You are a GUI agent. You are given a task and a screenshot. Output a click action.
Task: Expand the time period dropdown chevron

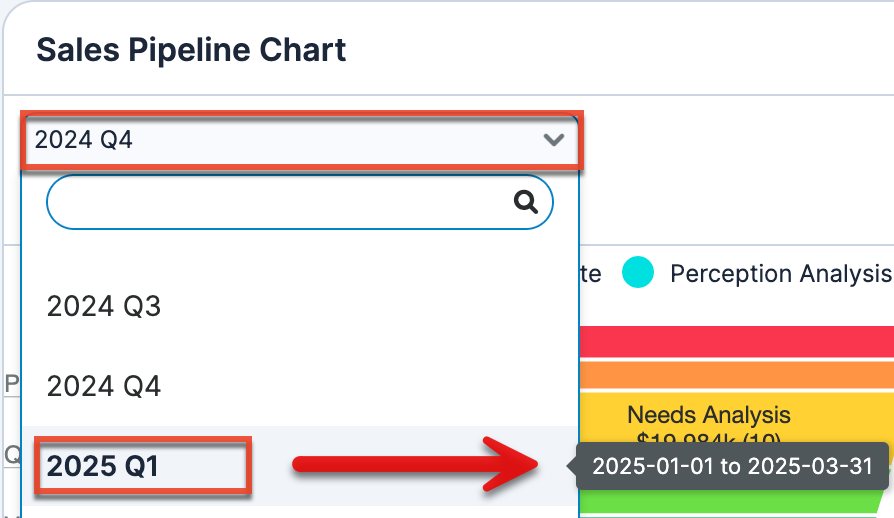pyautogui.click(x=554, y=140)
